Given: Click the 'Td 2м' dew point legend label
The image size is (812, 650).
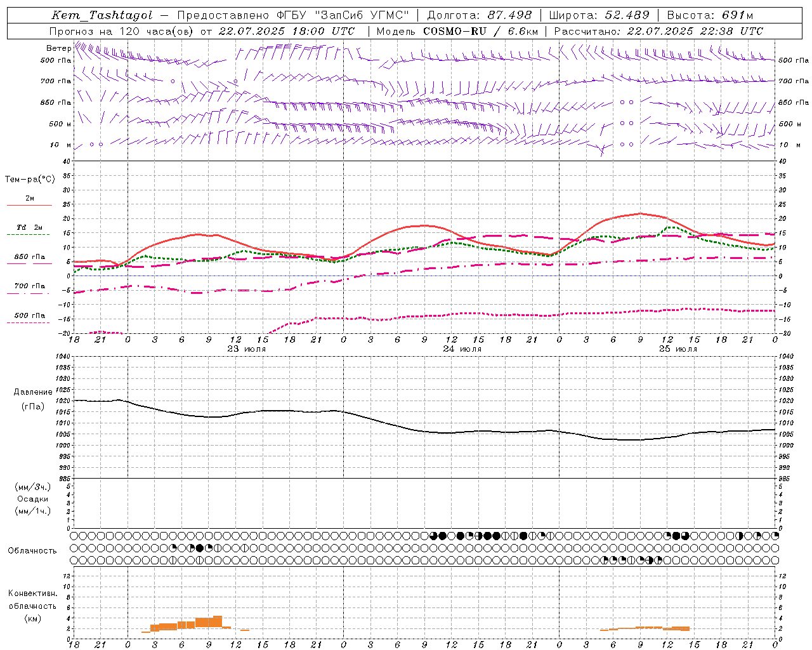Looking at the screenshot, I should tap(29, 227).
